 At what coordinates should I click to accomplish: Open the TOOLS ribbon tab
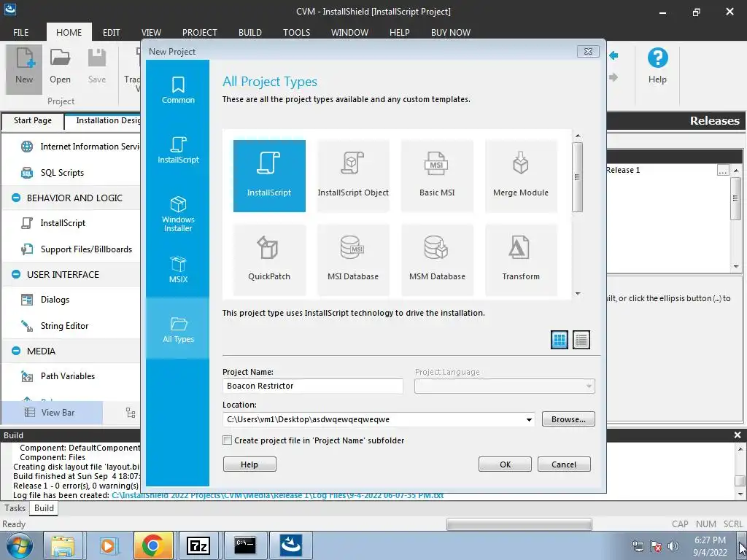point(297,32)
